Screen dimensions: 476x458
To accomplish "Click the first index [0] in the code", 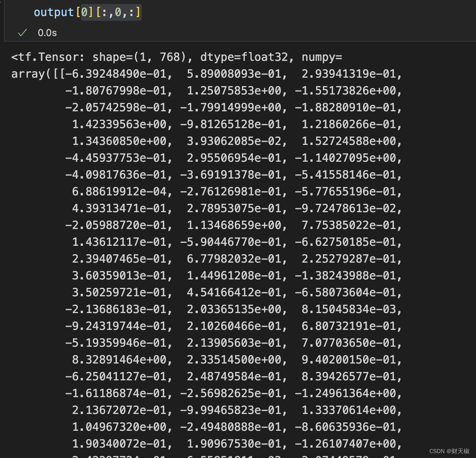I will click(x=85, y=12).
